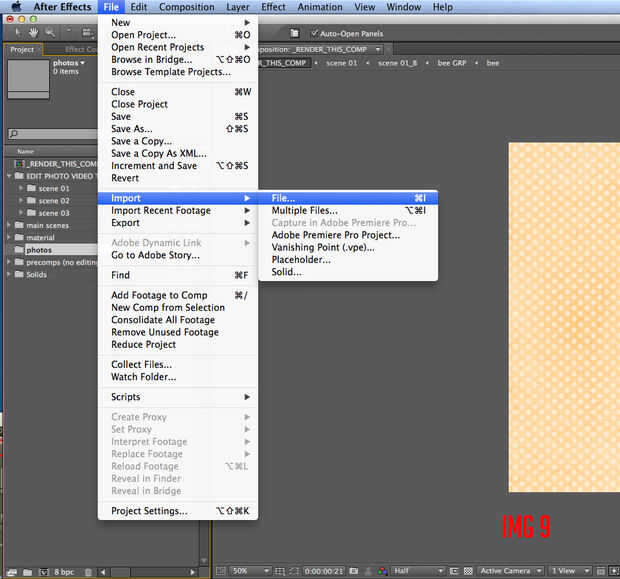Viewport: 620px width, 579px height.
Task: Choose Solid... in Import submenu
Action: click(x=348, y=272)
